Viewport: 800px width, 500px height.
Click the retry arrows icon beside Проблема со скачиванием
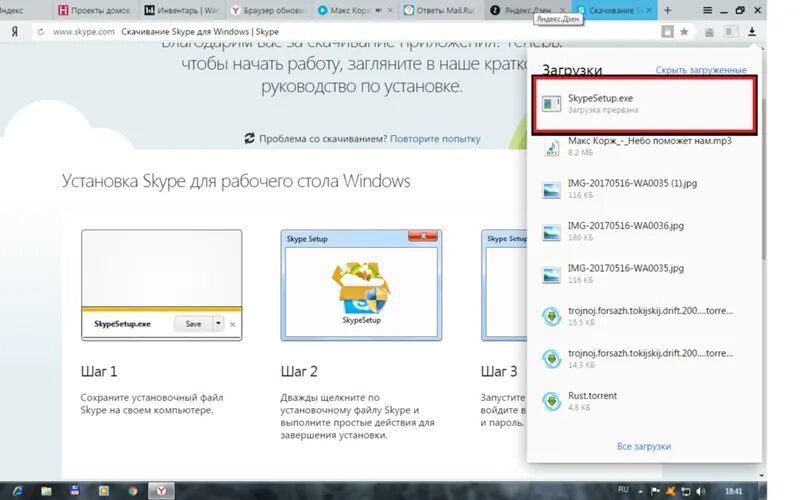pos(249,138)
